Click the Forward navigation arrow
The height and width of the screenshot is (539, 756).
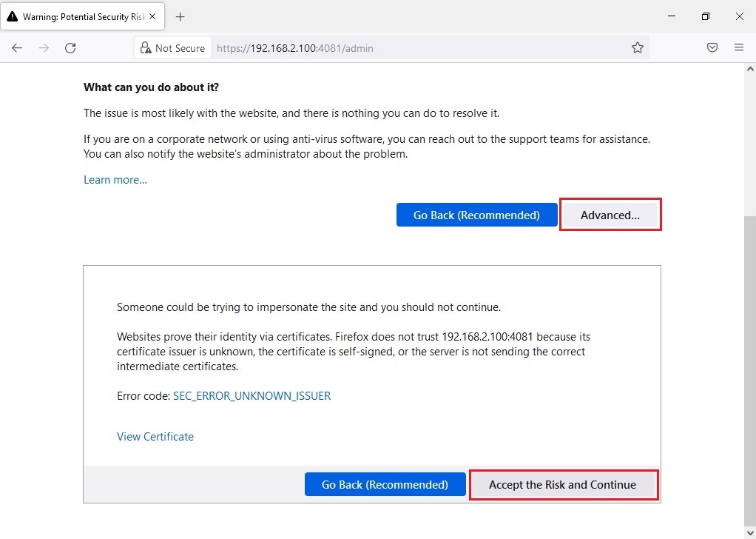(x=44, y=48)
